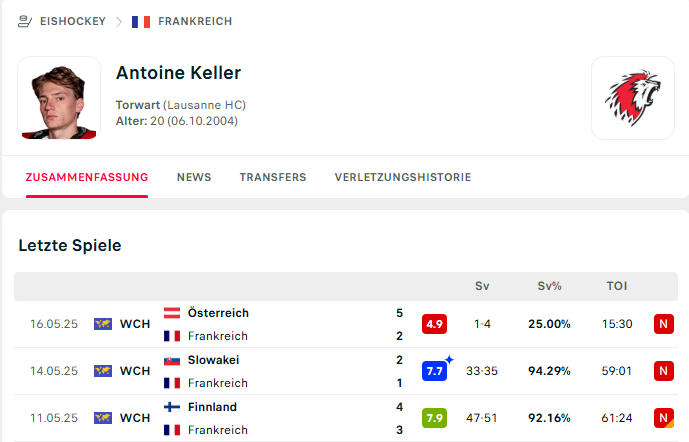This screenshot has height=442, width=689.
Task: Open the Zusammenfassung tab
Action: 87,177
